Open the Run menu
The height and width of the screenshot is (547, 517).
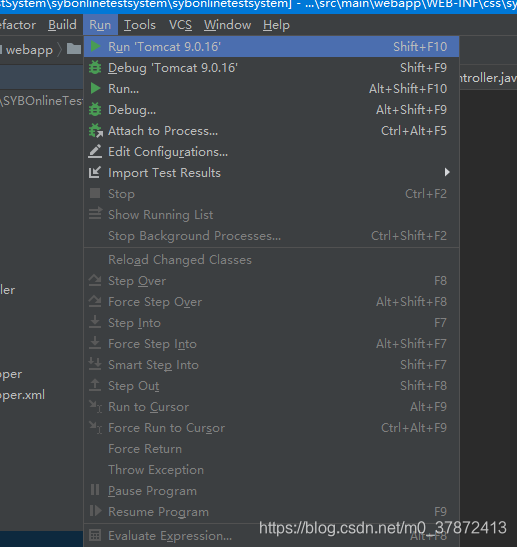point(100,25)
